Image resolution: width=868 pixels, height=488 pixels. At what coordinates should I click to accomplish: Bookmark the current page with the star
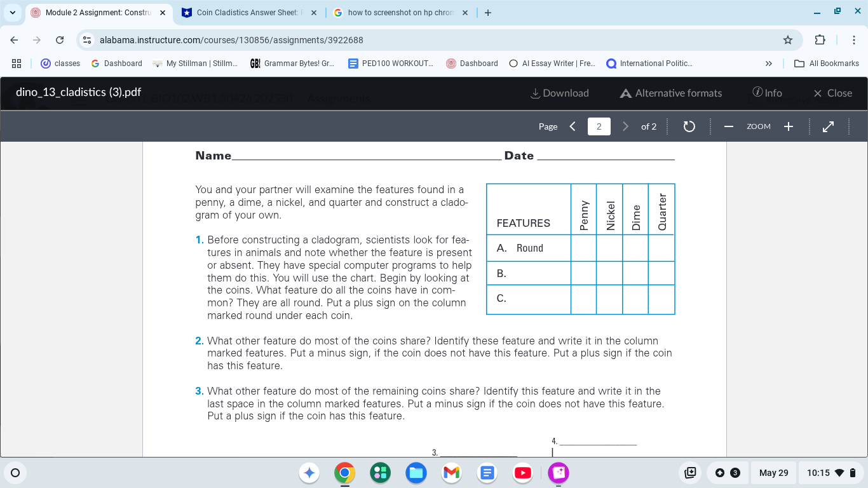[x=787, y=39]
